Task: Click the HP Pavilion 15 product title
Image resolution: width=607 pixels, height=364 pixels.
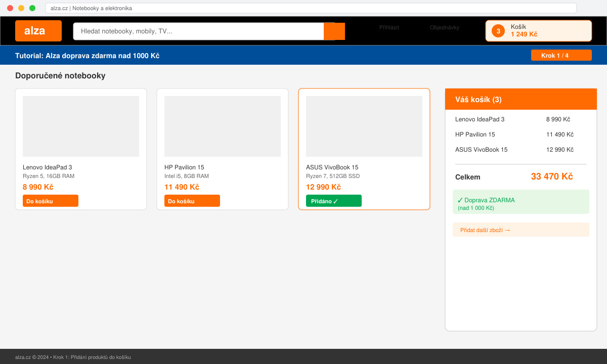Action: click(184, 167)
